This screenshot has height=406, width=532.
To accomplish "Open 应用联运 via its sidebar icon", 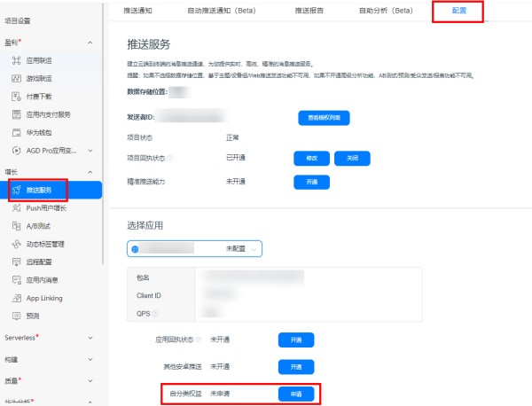I will 16,60.
